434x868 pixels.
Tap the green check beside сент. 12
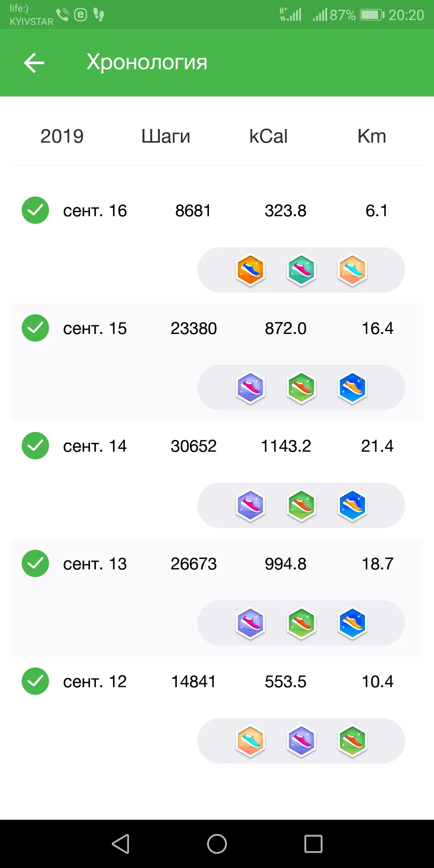[x=35, y=681]
